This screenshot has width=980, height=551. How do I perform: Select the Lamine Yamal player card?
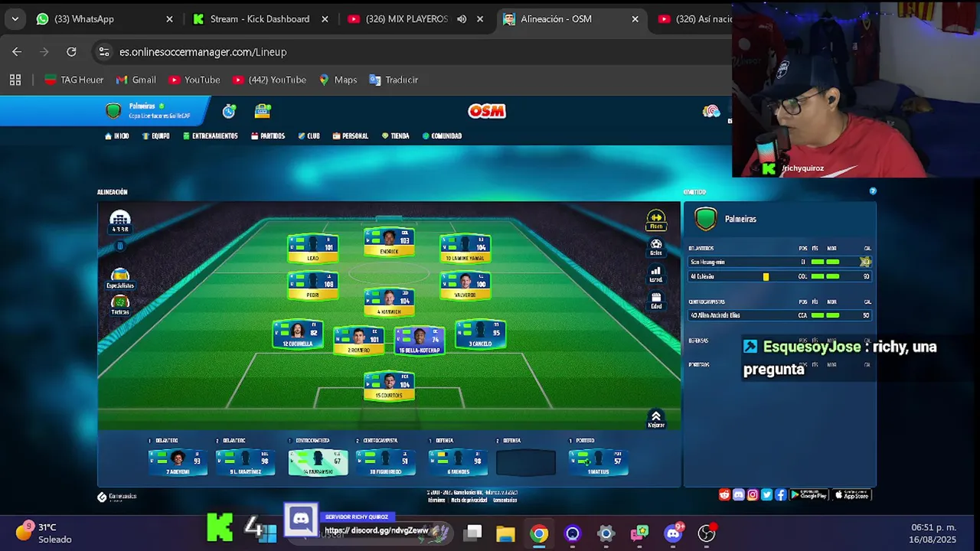click(x=465, y=249)
